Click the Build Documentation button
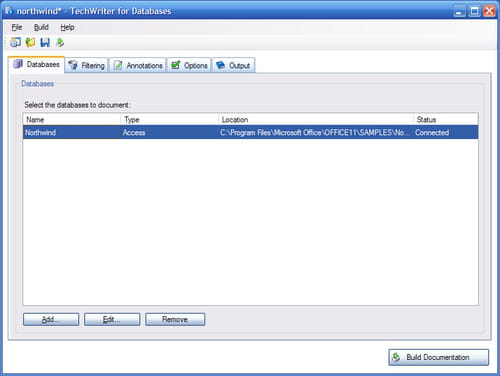The height and width of the screenshot is (376, 500). pos(438,357)
